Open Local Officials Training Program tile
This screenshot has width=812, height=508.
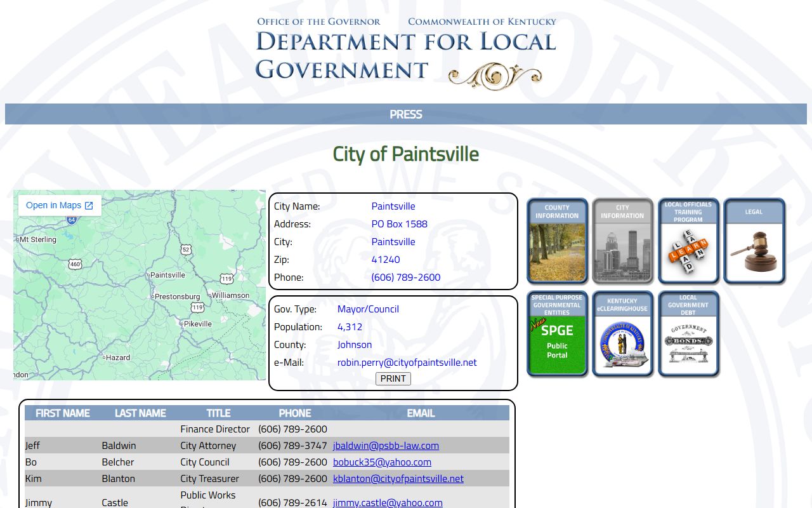click(x=688, y=241)
